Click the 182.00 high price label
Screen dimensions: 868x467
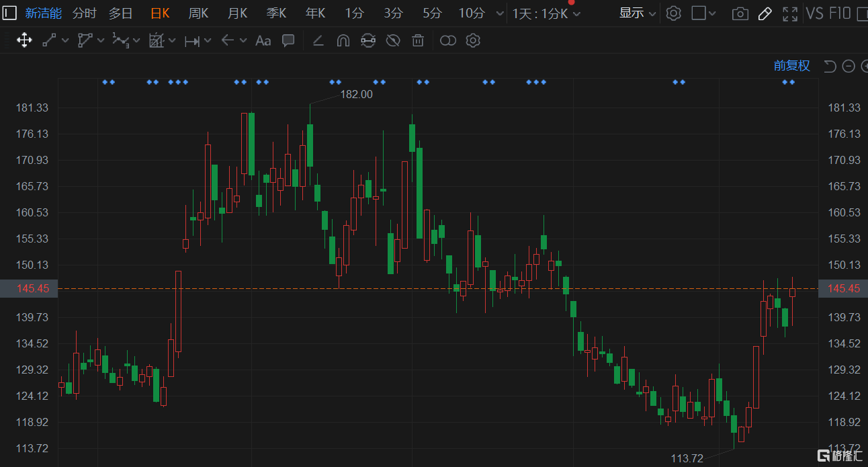pos(356,95)
